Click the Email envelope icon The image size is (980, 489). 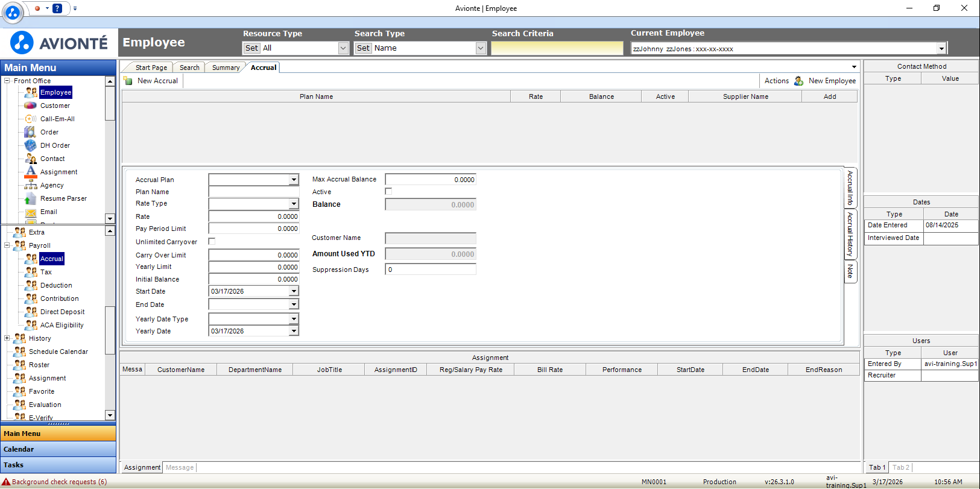pos(31,212)
